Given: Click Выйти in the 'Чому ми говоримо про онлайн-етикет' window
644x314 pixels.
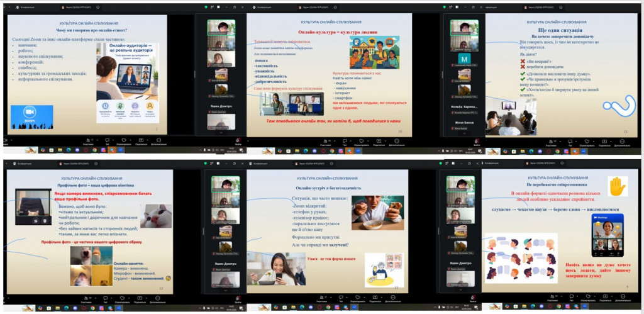Looking at the screenshot, I should click(x=238, y=142).
